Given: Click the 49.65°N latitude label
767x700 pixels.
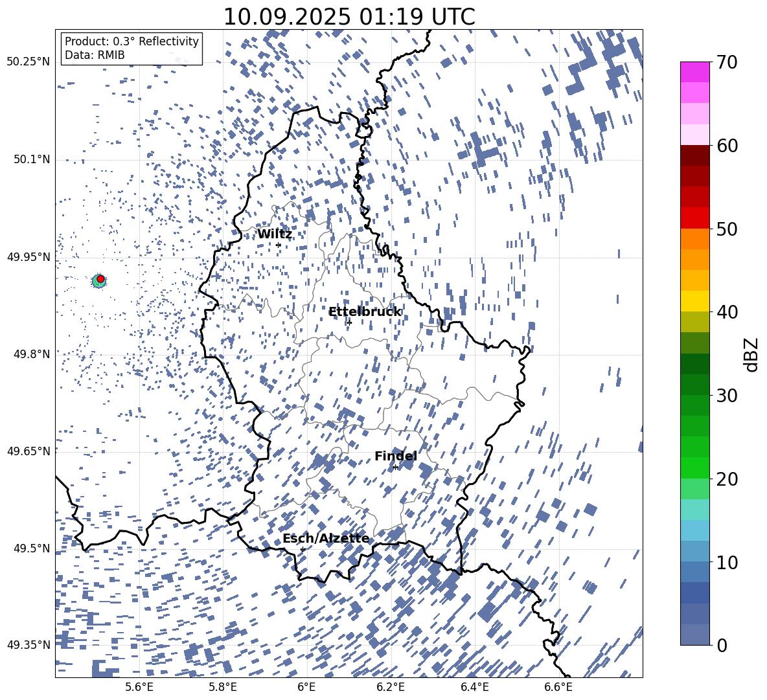Looking at the screenshot, I should click(x=29, y=451).
